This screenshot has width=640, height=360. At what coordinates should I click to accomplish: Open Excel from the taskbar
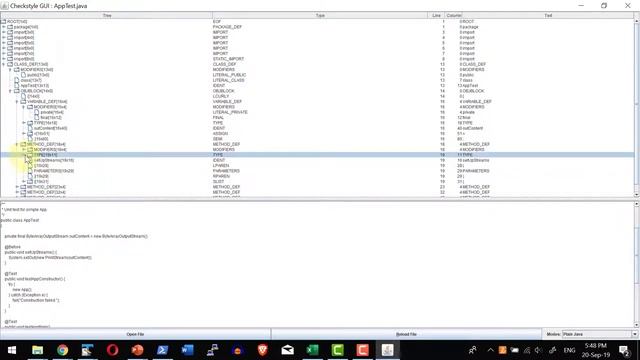coord(312,350)
